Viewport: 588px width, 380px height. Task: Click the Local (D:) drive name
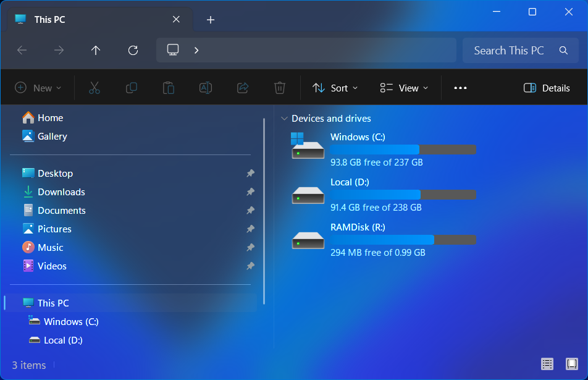click(350, 182)
